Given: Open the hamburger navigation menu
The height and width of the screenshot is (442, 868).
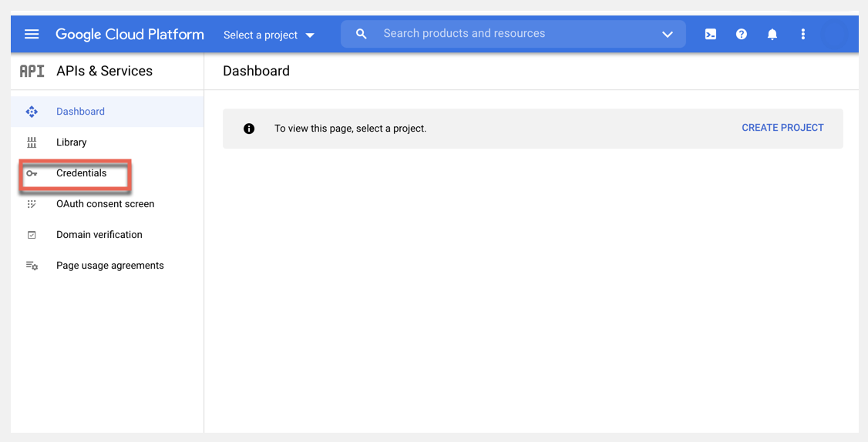Looking at the screenshot, I should 32,34.
